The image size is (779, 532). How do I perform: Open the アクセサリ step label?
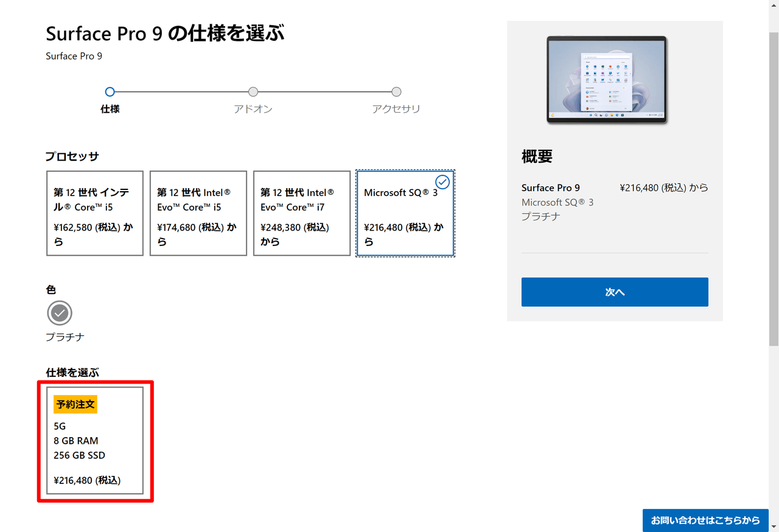(396, 109)
